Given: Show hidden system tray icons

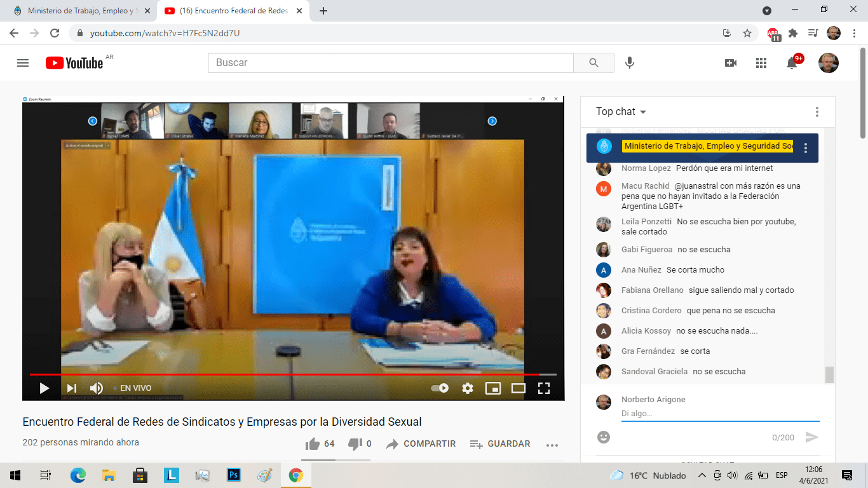Looking at the screenshot, I should point(702,475).
